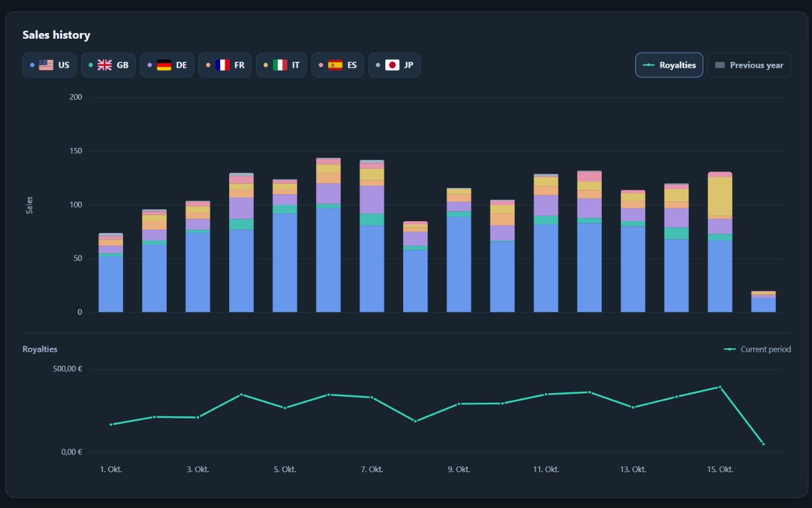Click the "150" y-axis label
Screen dimensions: 812x508
tap(76, 151)
